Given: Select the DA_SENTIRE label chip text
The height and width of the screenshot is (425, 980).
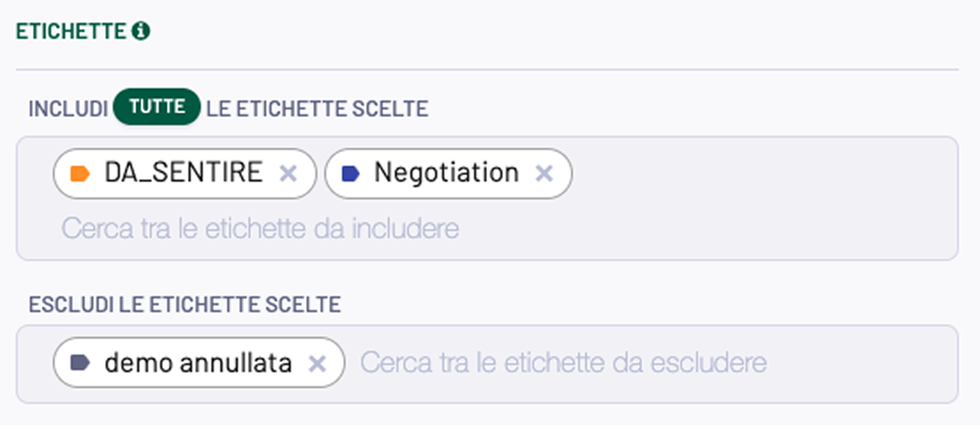Looking at the screenshot, I should [184, 172].
